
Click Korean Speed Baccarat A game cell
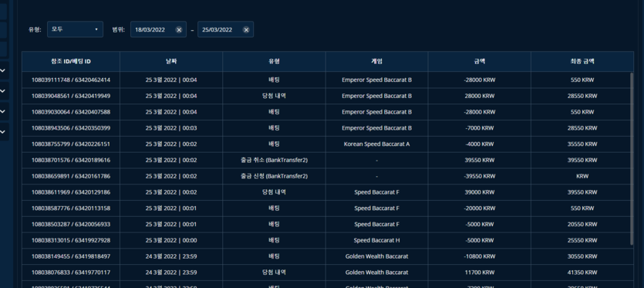(x=376, y=144)
